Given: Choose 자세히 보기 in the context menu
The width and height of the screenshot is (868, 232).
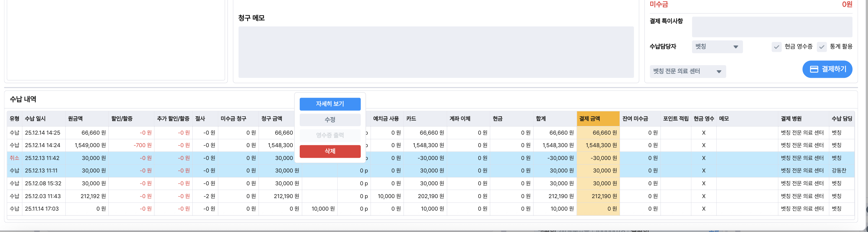Looking at the screenshot, I should coord(330,104).
